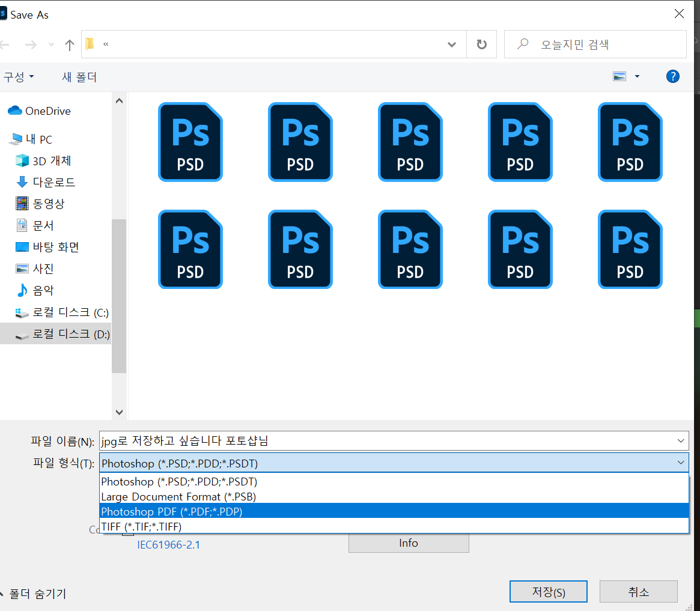Screen dimensions: 700x611
Task: Open help with the question mark icon
Action: coord(673,76)
